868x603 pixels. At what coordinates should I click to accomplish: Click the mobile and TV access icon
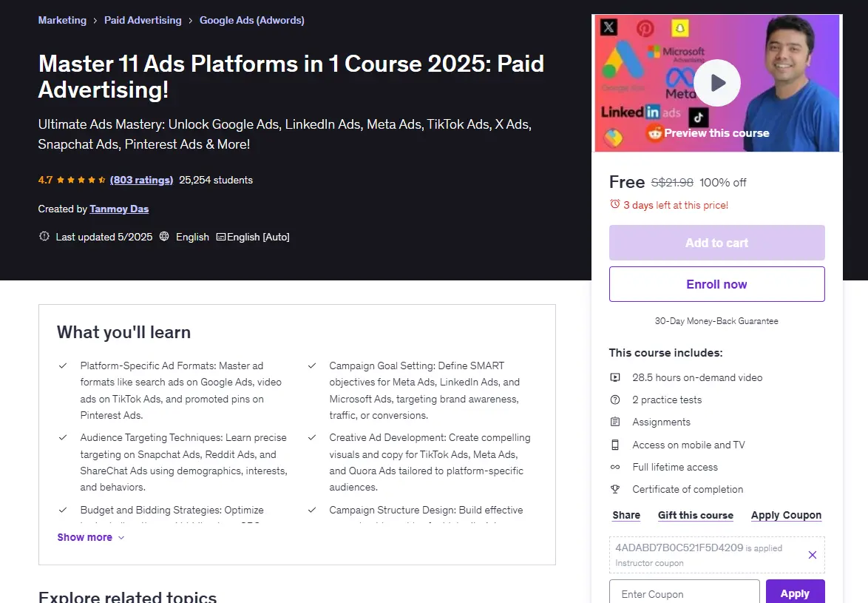(x=615, y=445)
